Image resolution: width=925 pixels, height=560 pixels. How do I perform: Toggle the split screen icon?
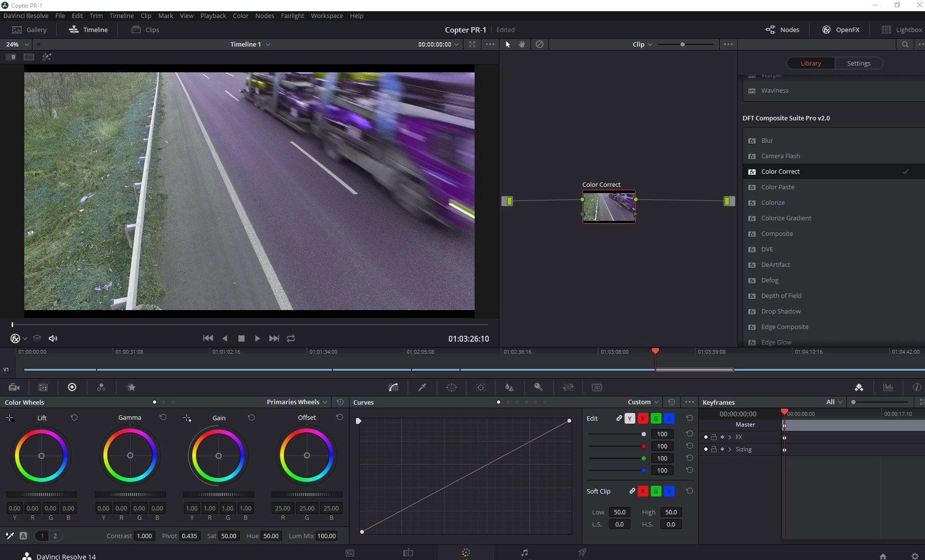(x=29, y=57)
